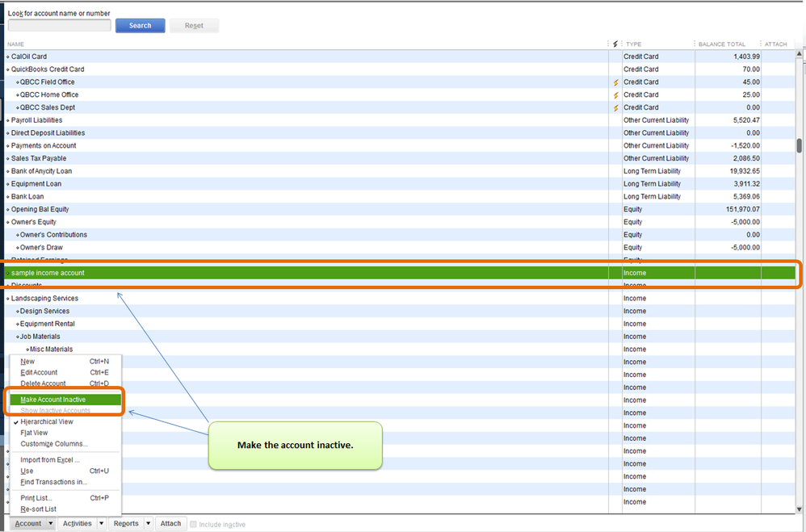
Task: Click the lightning bolt icon for QBCC Sales Dept
Action: [615, 108]
